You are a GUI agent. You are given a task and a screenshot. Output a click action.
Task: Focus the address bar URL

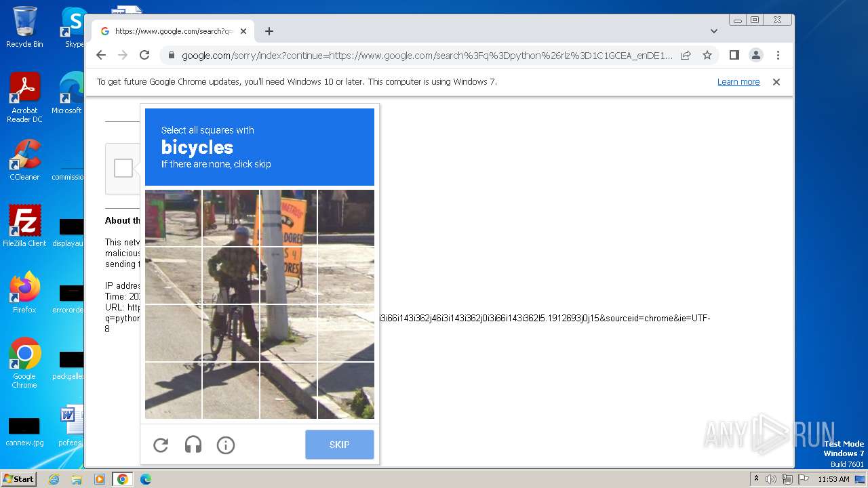coord(427,56)
